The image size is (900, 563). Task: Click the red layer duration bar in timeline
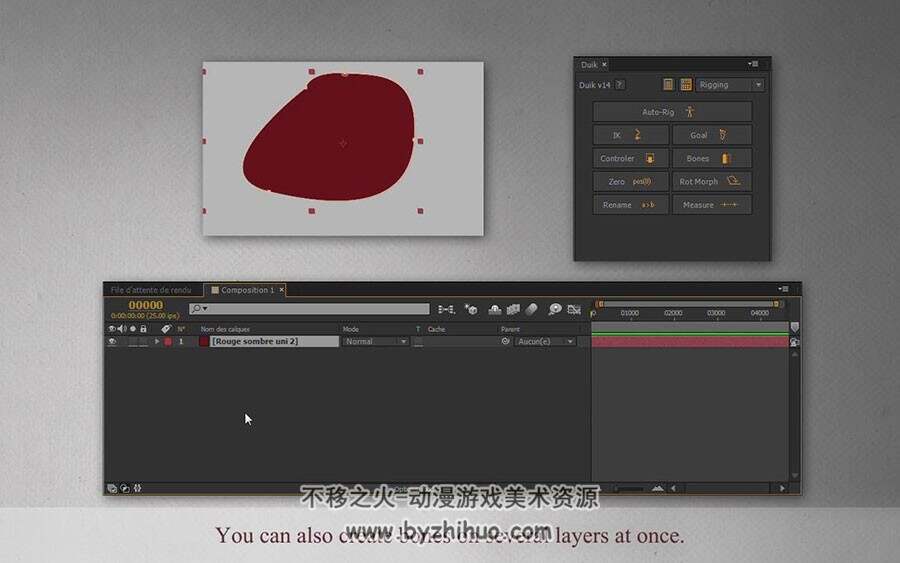[x=690, y=342]
